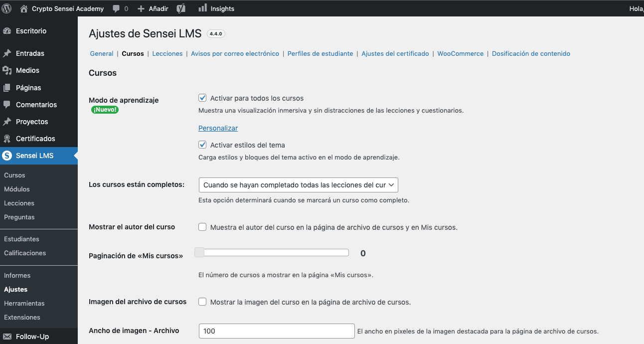The width and height of the screenshot is (644, 344).
Task: Open the comments bubble icon in admin bar
Action: (116, 8)
